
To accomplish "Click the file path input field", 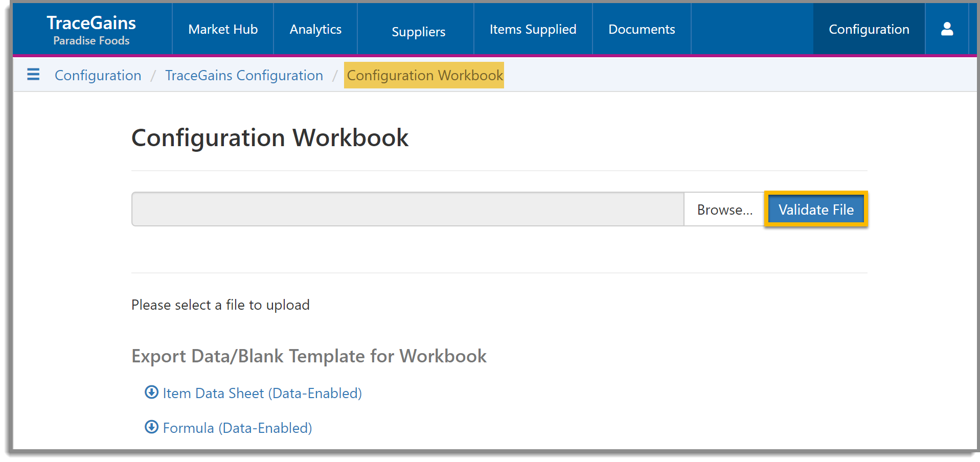I will click(407, 209).
